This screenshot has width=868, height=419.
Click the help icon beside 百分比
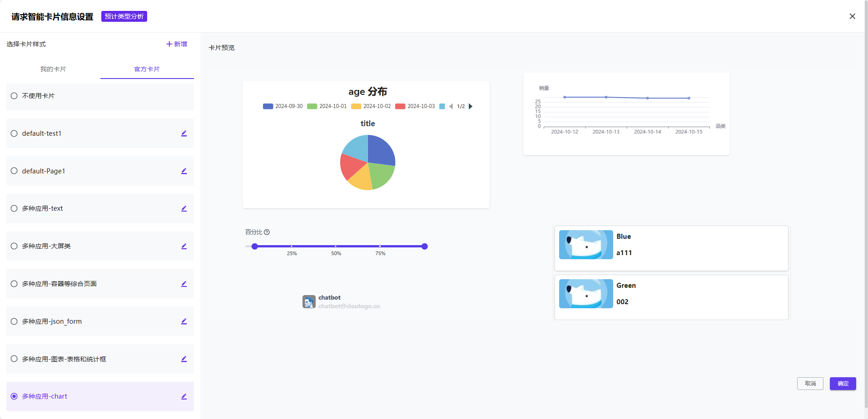coord(267,232)
